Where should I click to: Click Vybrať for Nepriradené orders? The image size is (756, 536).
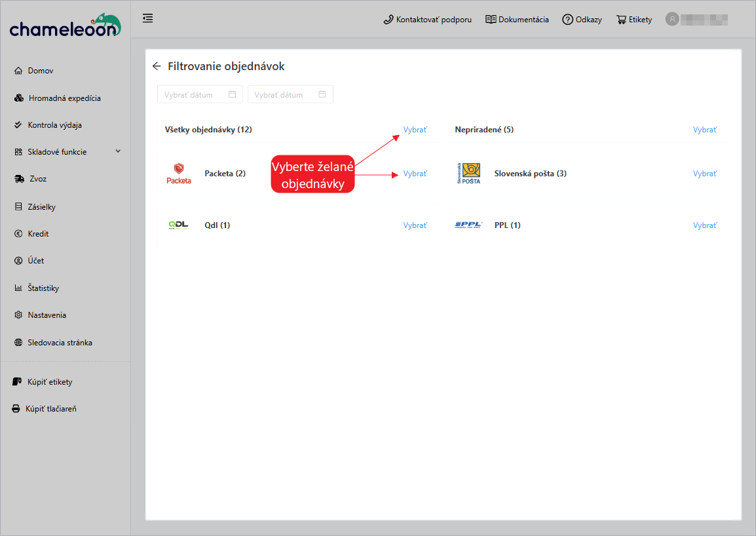(x=705, y=130)
